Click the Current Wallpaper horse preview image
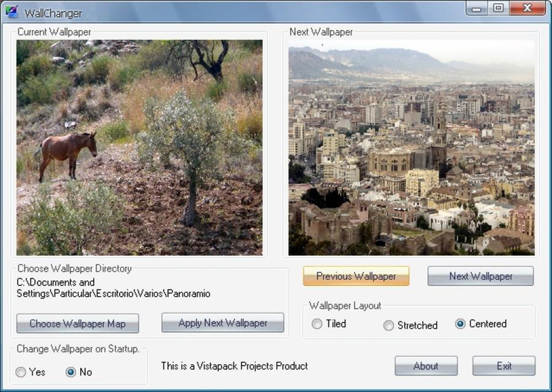 (139, 148)
